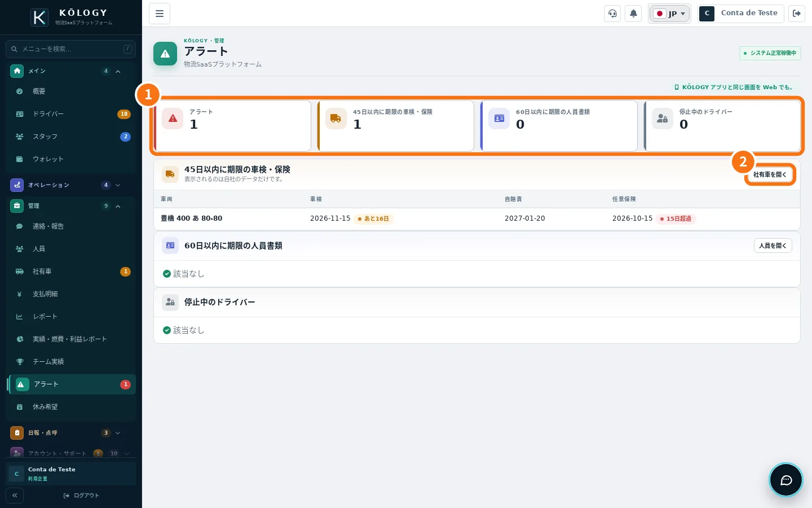This screenshot has width=812, height=508.
Task: Click the 停止中のドライバー summary card
Action: click(722, 126)
